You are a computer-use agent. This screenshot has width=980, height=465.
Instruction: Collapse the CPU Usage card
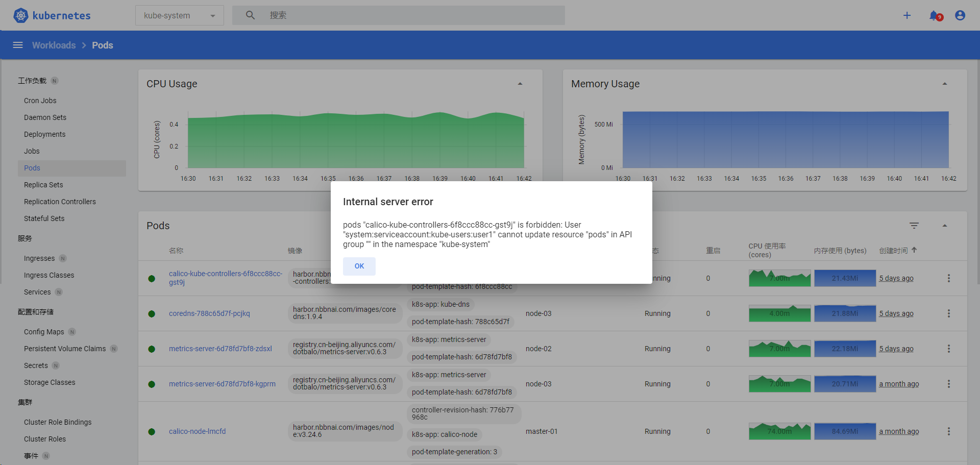click(x=520, y=84)
